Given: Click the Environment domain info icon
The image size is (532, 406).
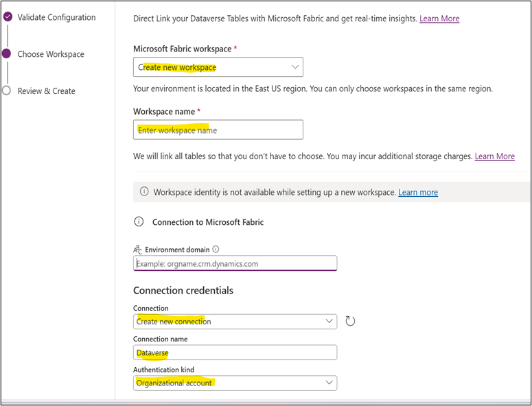Looking at the screenshot, I should coord(216,250).
